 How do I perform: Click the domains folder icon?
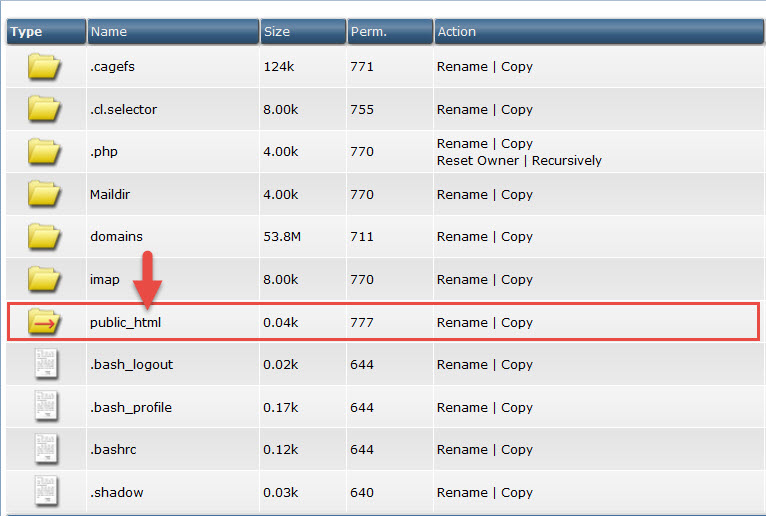(45, 237)
